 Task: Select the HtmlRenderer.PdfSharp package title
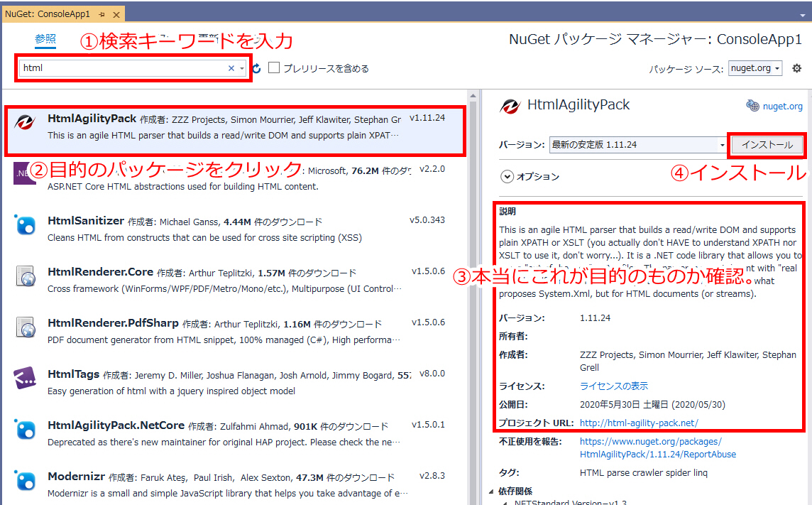[113, 323]
